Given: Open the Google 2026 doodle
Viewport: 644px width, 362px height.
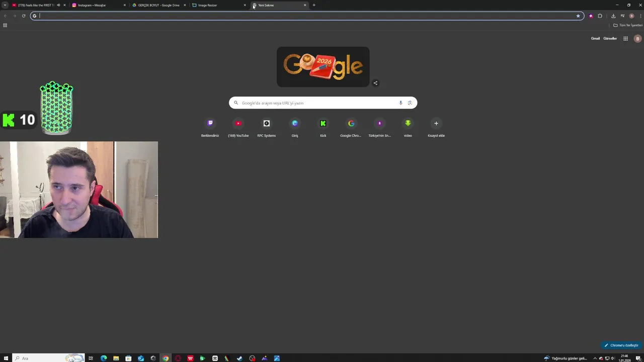Looking at the screenshot, I should click(323, 67).
